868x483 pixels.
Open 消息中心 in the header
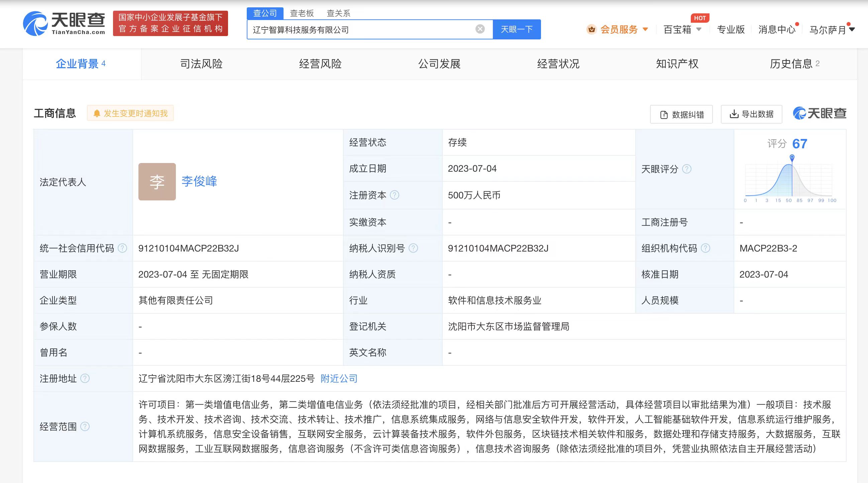777,29
